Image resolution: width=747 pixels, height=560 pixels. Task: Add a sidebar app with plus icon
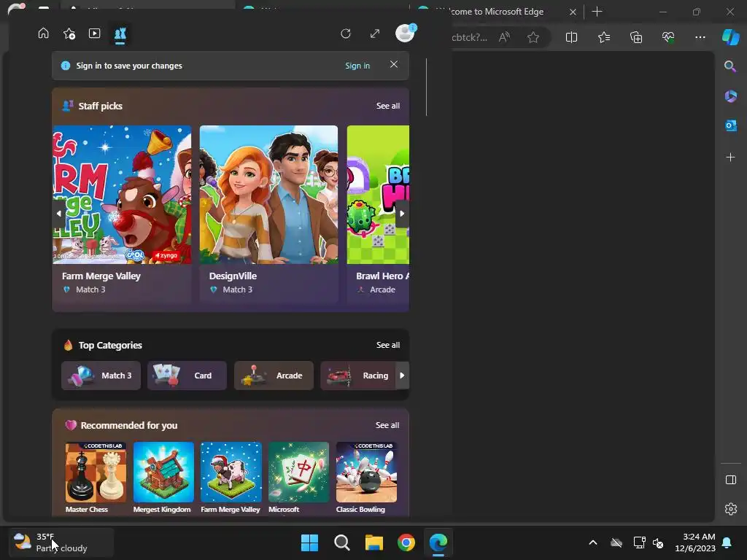pos(730,157)
